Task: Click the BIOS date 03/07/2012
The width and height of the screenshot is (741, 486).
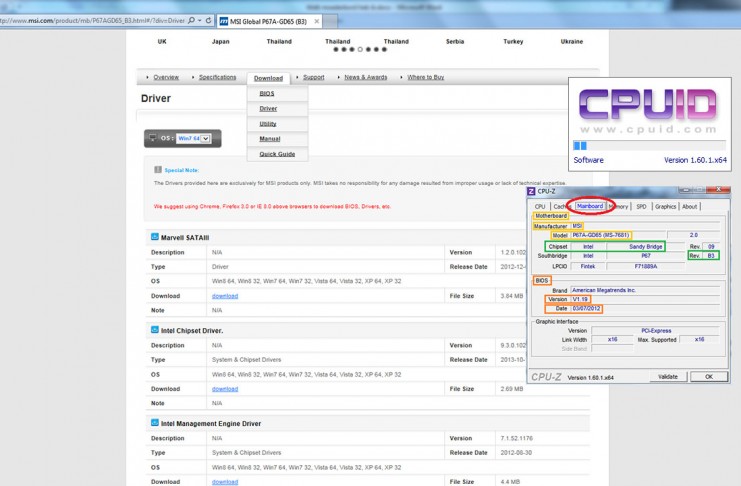Action: (x=586, y=309)
